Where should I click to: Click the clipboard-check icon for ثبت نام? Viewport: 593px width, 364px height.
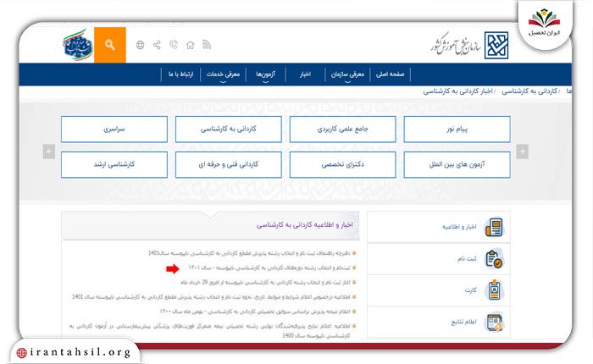point(494,258)
